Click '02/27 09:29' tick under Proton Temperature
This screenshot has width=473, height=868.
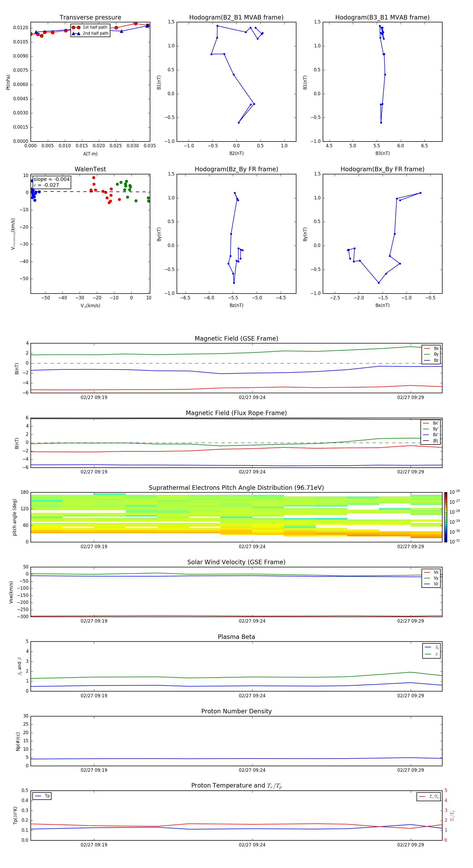coord(410,845)
